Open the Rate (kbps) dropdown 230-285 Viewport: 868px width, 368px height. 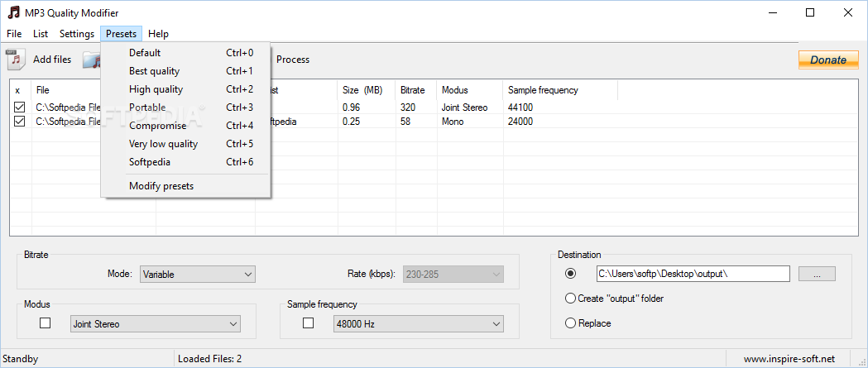tap(453, 274)
